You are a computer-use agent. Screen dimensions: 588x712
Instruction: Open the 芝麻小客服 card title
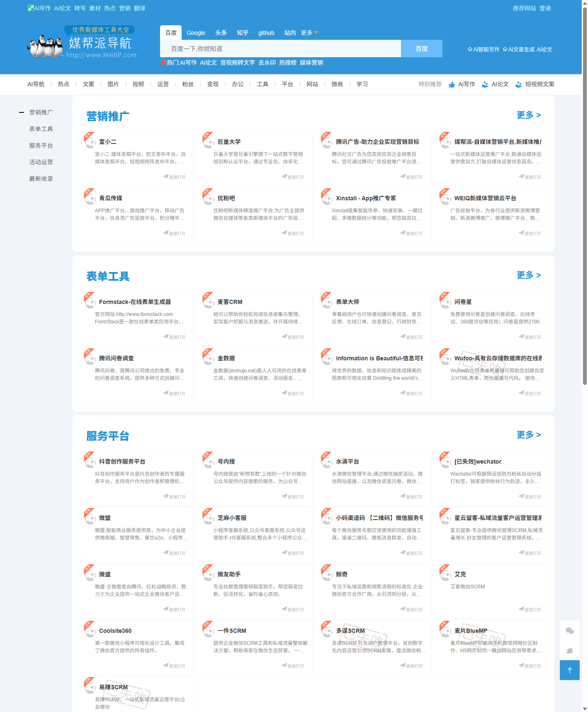[x=232, y=518]
